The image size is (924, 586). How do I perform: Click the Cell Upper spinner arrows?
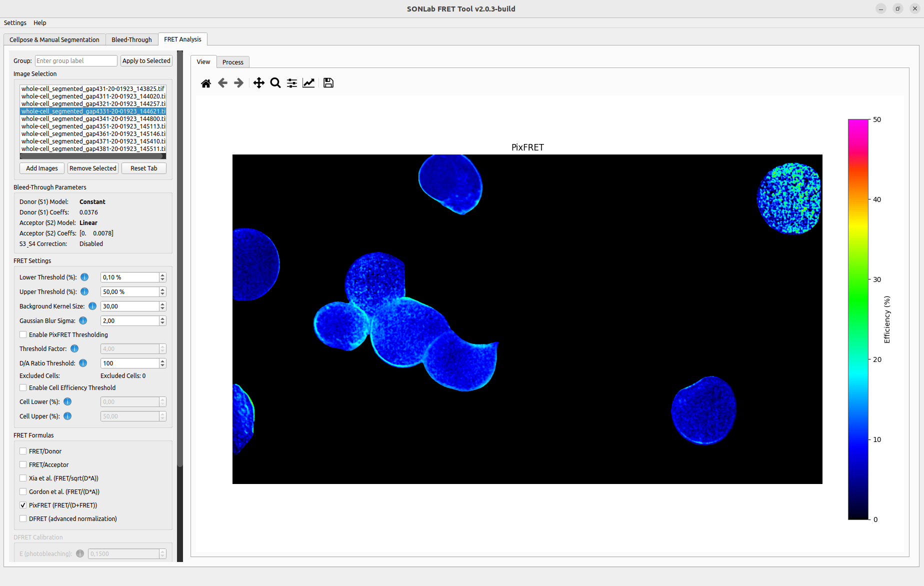pos(162,416)
